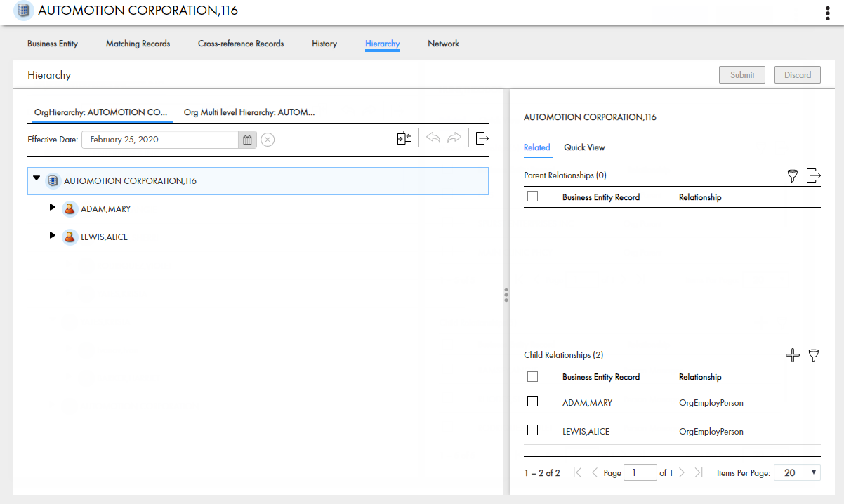Export the hierarchy tree
This screenshot has width=844, height=504.
482,138
